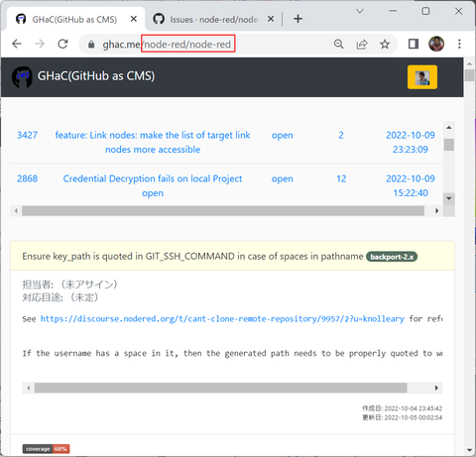
Task: Click the date 2022-10-09 23:23:09
Action: click(x=411, y=142)
